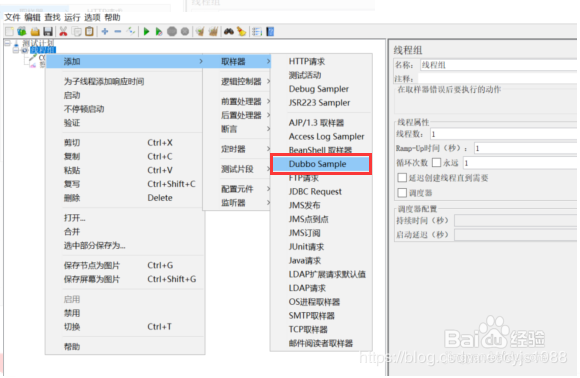Open the 文件 menu
This screenshot has width=580, height=378.
tap(13, 17)
